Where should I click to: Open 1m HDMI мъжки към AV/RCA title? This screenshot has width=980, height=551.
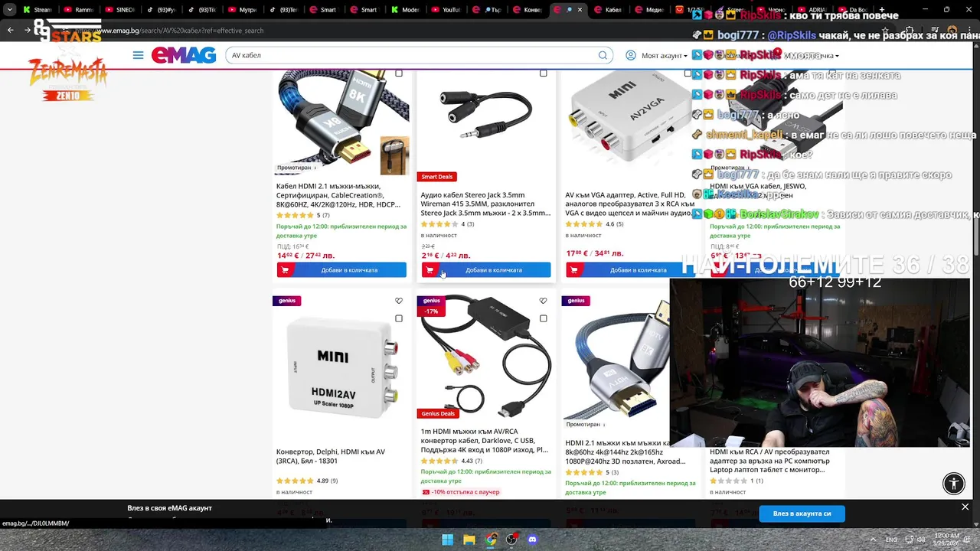(485, 440)
